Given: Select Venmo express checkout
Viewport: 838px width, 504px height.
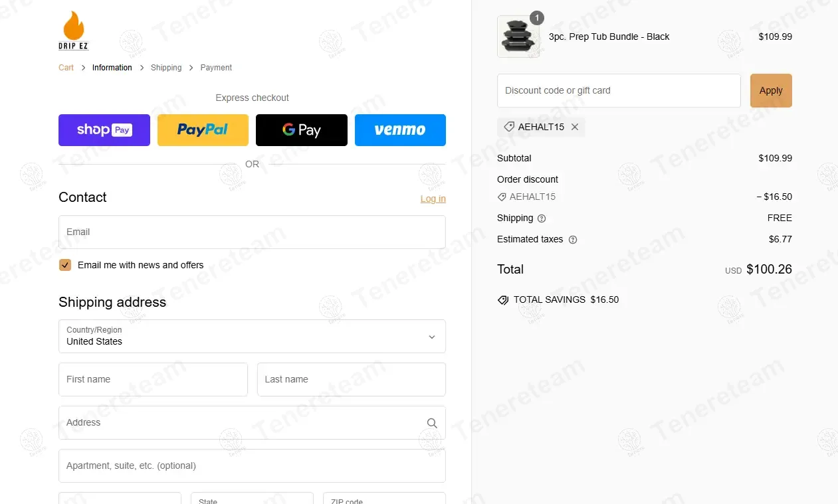Looking at the screenshot, I should (x=400, y=130).
